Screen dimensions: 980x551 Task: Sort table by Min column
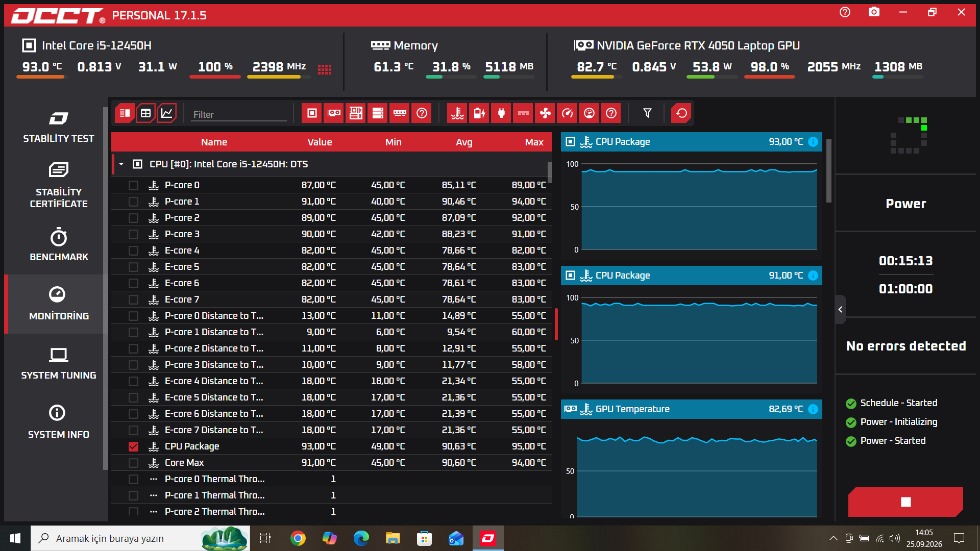(393, 142)
